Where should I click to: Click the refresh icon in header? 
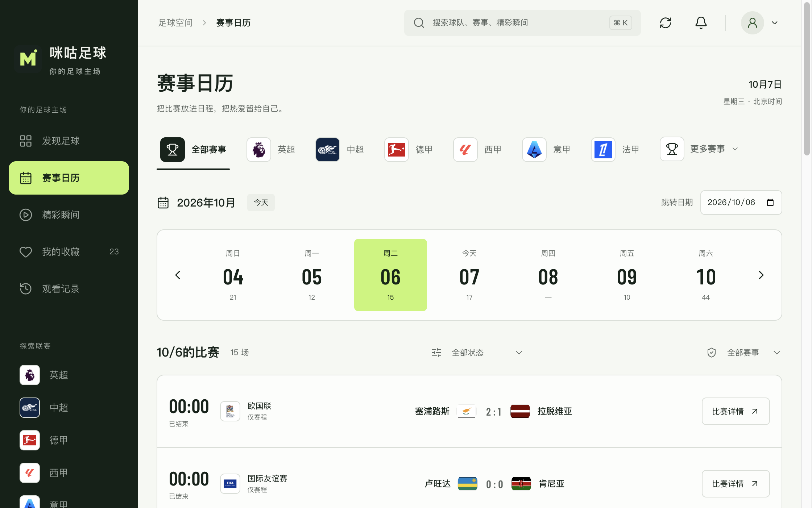pos(666,23)
